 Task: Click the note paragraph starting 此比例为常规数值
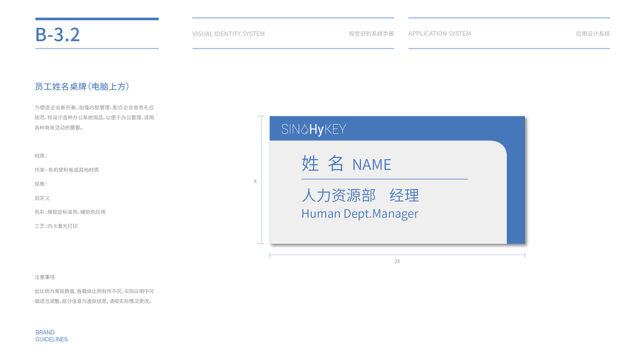94,296
